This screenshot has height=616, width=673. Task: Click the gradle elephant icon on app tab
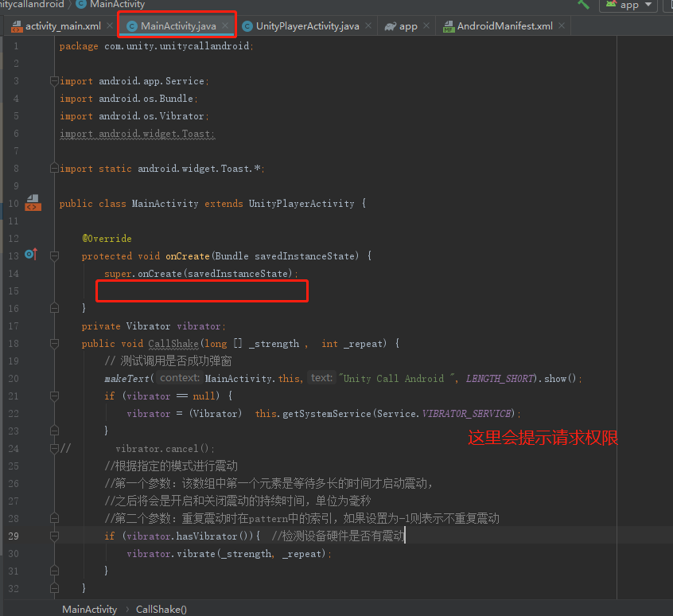coord(390,26)
